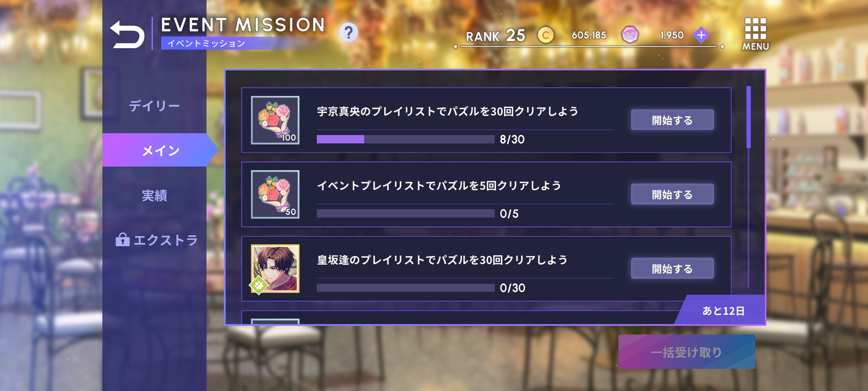Open the question mark help icon
The image size is (868, 391).
point(349,33)
